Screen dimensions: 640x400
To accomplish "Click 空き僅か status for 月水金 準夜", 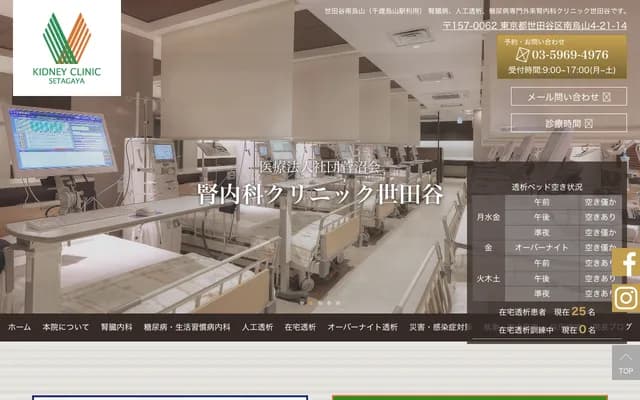I will click(600, 233).
